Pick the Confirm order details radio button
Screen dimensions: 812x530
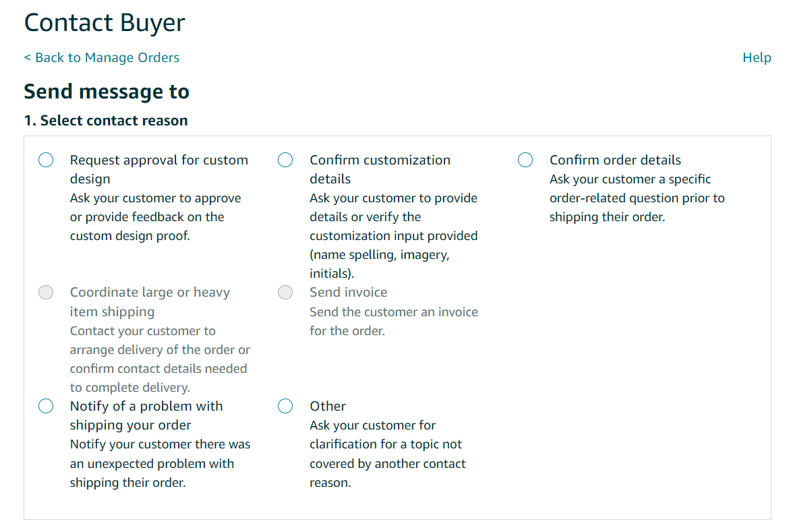(525, 160)
